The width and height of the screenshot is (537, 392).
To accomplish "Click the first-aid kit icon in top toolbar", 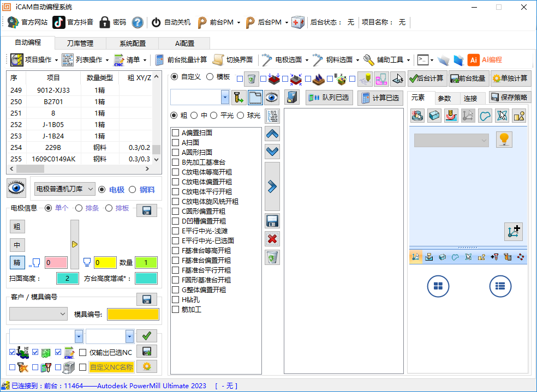I will click(x=297, y=22).
